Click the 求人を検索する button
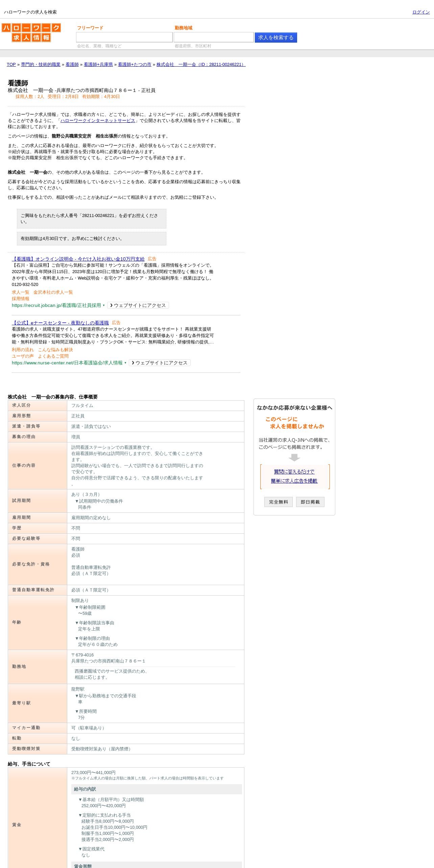 [x=276, y=38]
